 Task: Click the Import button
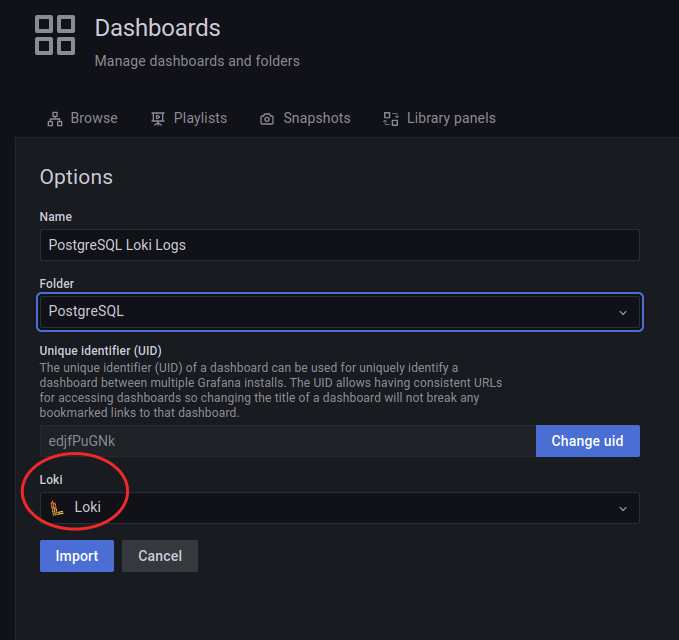[x=77, y=556]
